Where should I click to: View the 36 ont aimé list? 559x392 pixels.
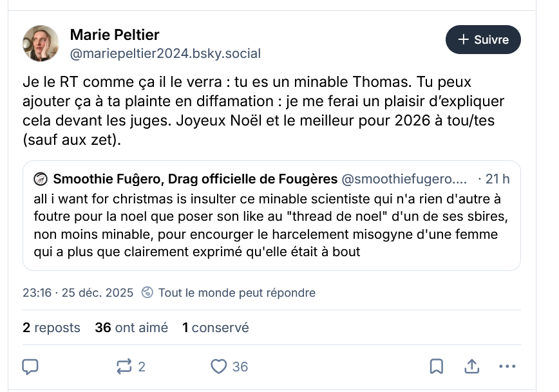click(131, 328)
